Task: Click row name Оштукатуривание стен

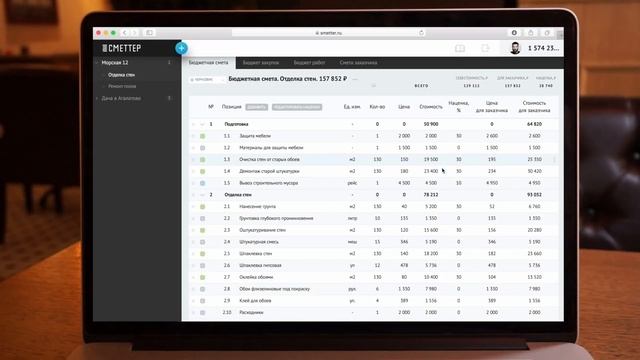Action: [262, 231]
